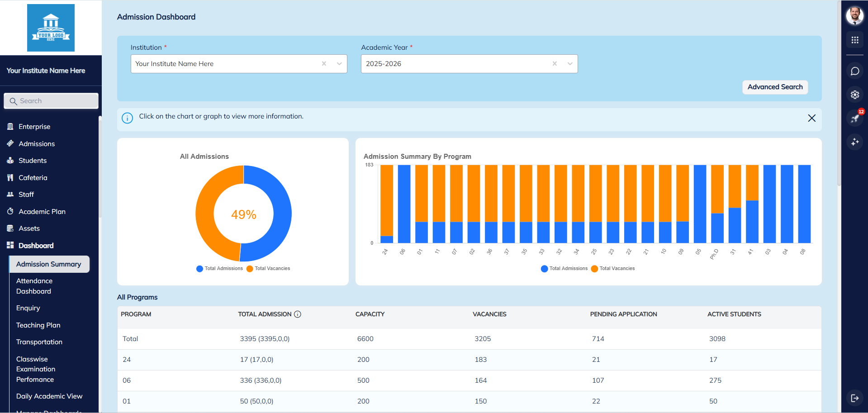Screen dimensions: 868x413
Task: Open the Enquiry dashboard item
Action: pyautogui.click(x=28, y=308)
